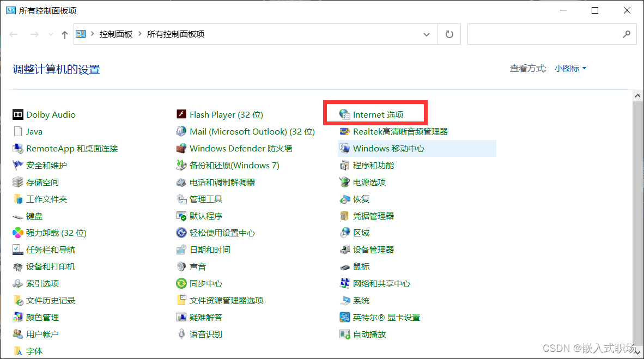Open the Flash Player (32 位) icon
644x359 pixels.
181,114
